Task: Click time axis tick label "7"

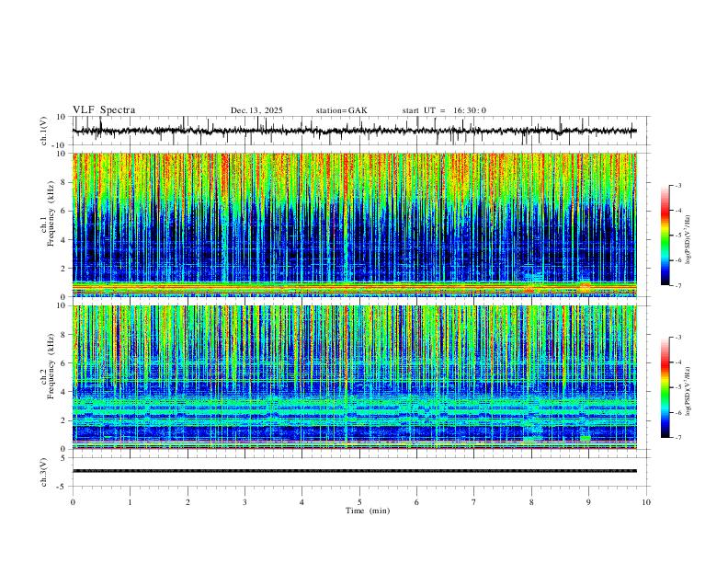Action: click(x=474, y=502)
